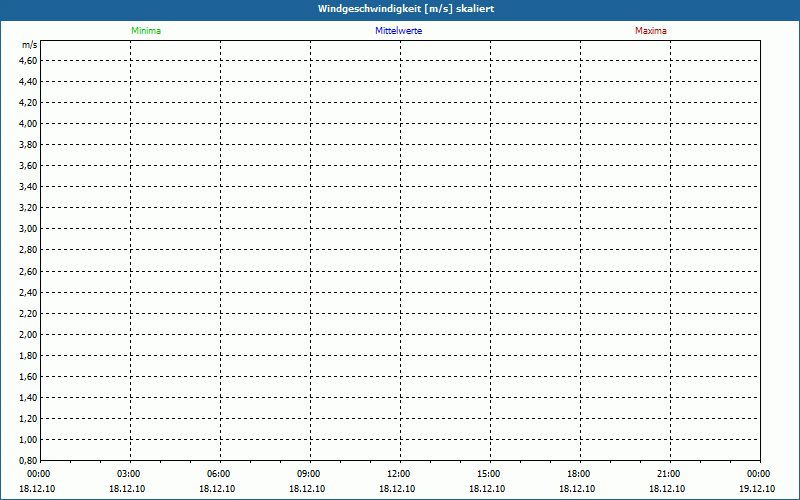Click the 4,40 y-axis value
Screen dimensions: 800x500
click(28, 82)
